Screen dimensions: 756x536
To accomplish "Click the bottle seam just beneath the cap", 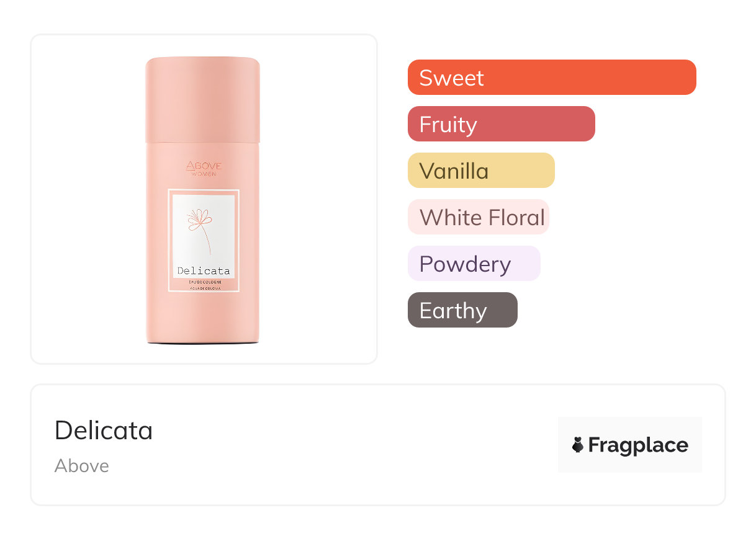I will click(x=203, y=143).
